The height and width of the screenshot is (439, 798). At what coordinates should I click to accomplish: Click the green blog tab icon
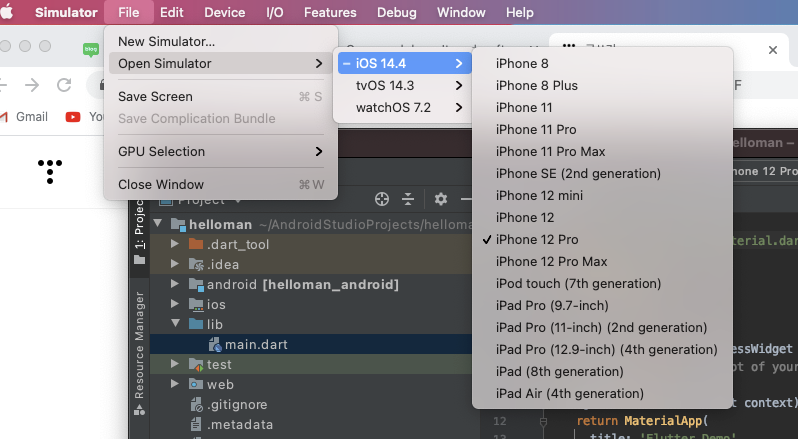(x=91, y=49)
